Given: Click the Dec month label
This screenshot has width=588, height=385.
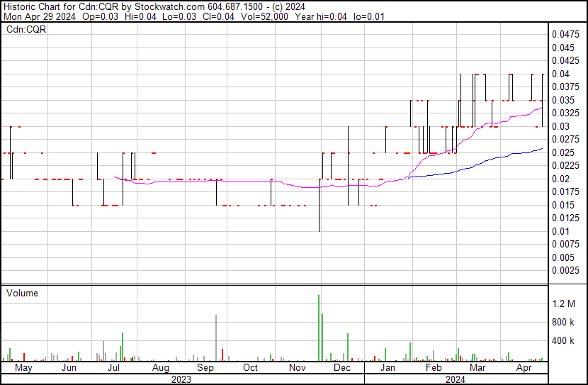Looking at the screenshot, I should click(342, 368).
